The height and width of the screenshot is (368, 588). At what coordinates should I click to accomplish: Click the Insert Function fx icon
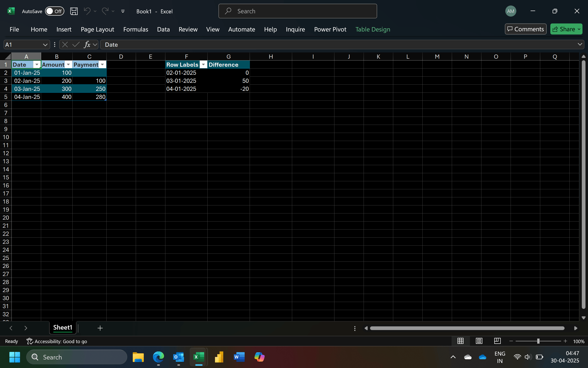(x=87, y=45)
